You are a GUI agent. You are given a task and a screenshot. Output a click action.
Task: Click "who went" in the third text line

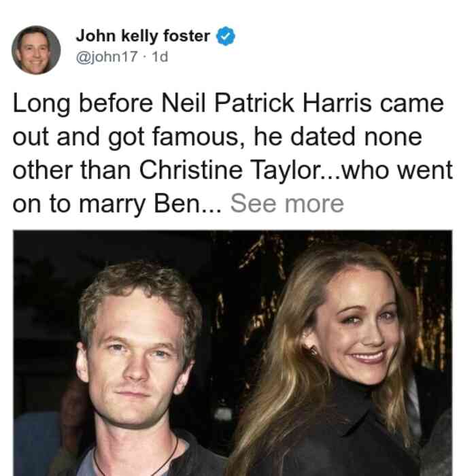397,170
